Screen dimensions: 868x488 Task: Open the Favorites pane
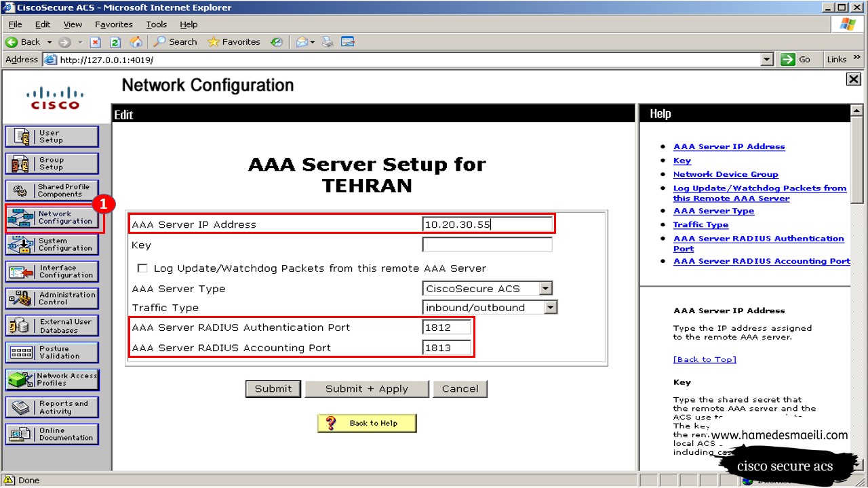[x=234, y=42]
